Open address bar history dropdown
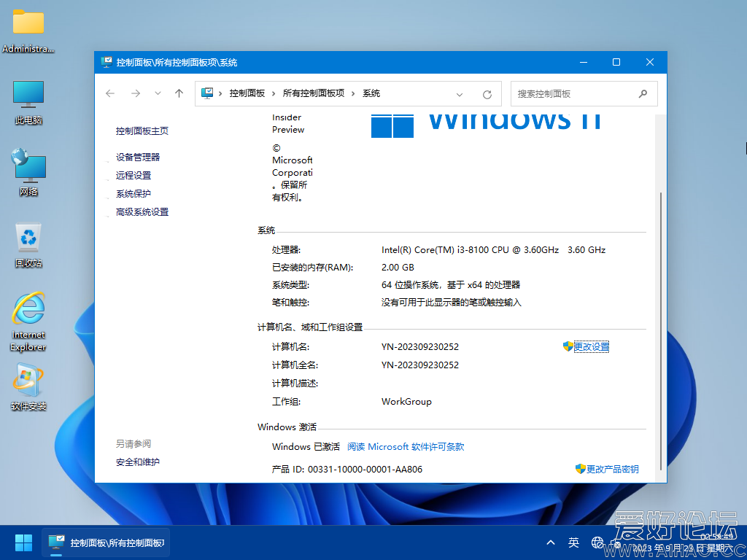Viewport: 747px width, 560px height. 460,94
